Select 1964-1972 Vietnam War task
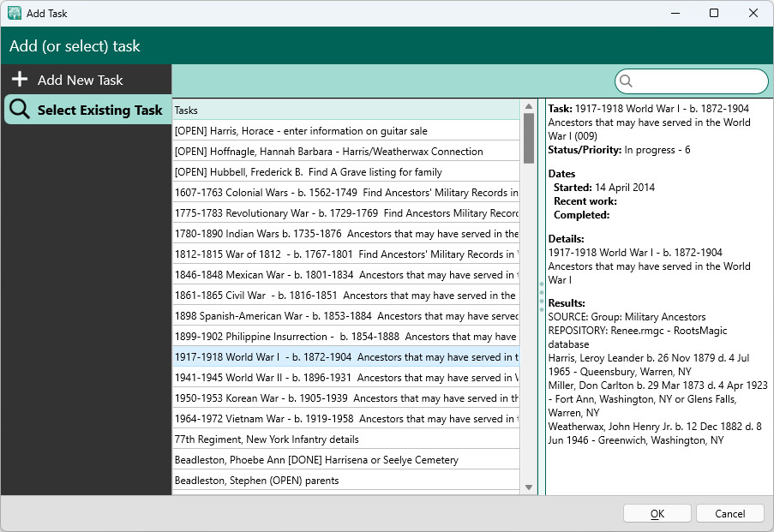 point(346,419)
